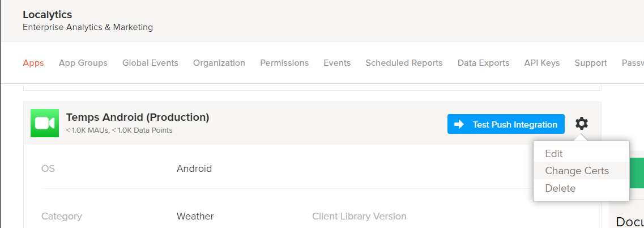Click the gear settings icon

[x=582, y=123]
